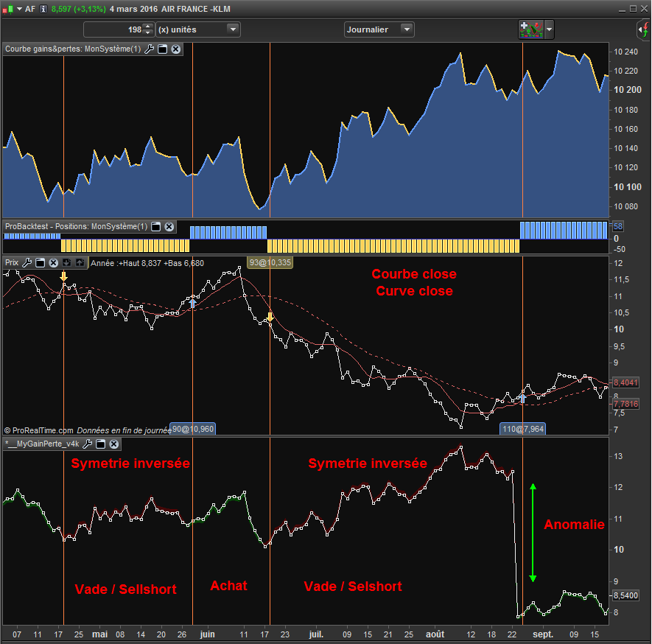This screenshot has height=644, width=652.
Task: Click the 4 mars 2016 date text
Action: click(x=133, y=9)
